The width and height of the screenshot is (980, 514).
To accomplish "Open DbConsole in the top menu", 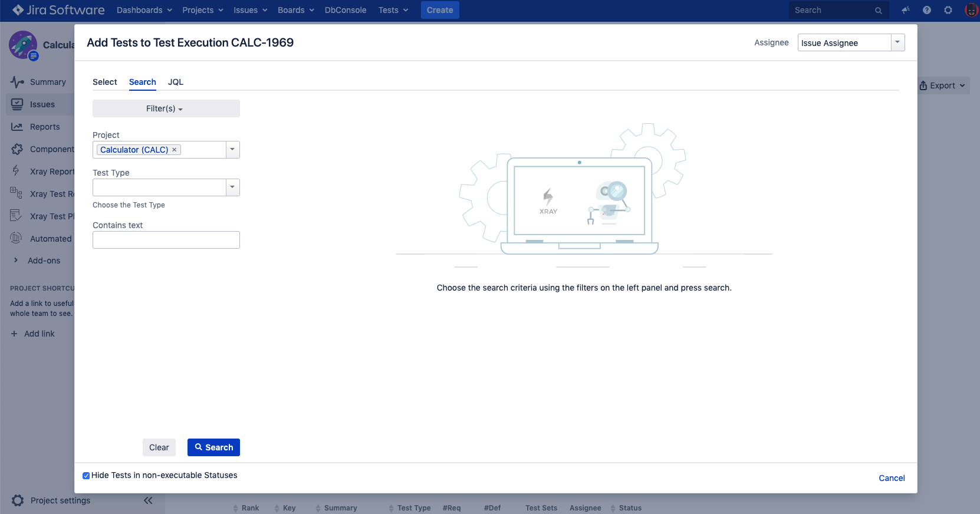I will [x=346, y=10].
